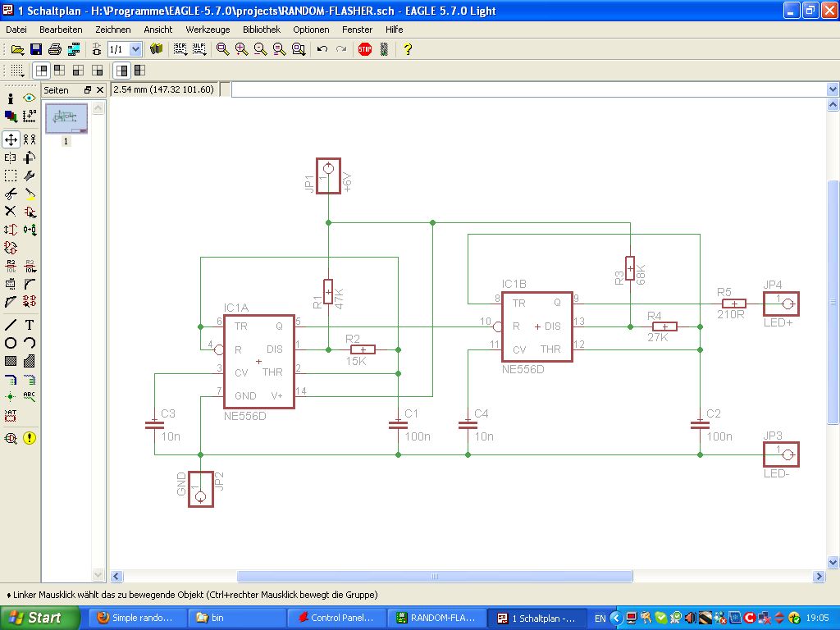This screenshot has height=630, width=840.
Task: Toggle bend style with dark upper-right quadrant
Action: [41, 71]
